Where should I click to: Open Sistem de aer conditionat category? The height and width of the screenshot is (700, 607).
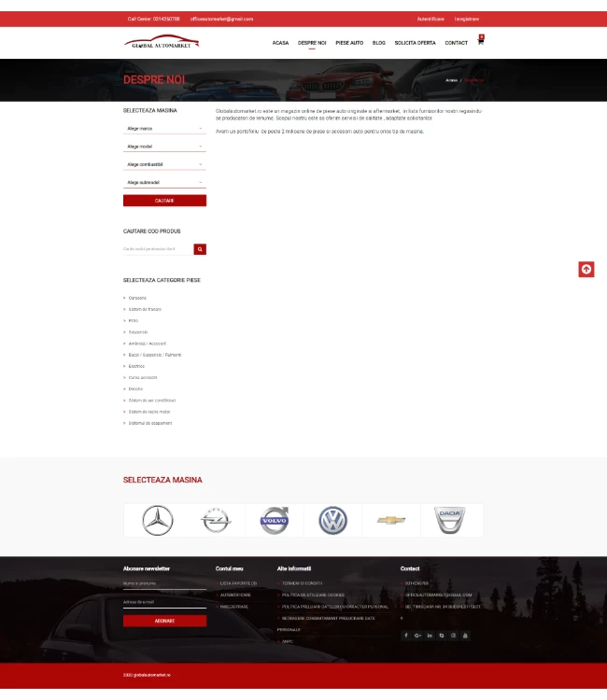pyautogui.click(x=152, y=400)
